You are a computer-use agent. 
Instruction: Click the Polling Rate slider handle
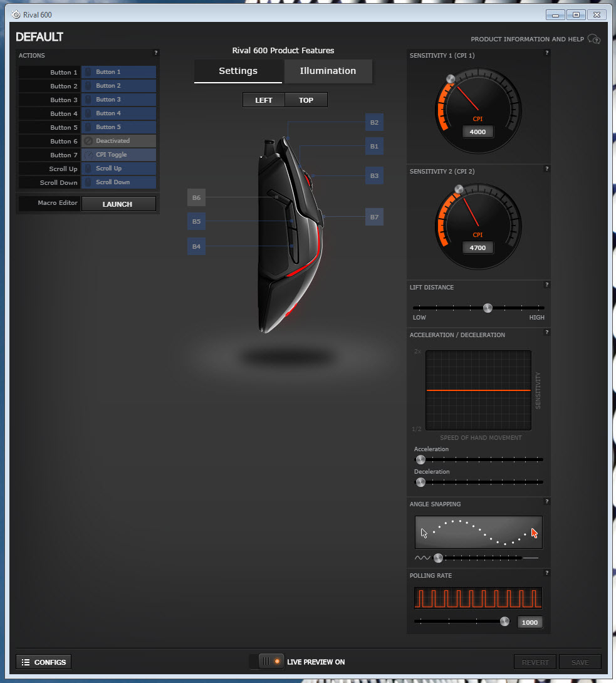coord(504,622)
